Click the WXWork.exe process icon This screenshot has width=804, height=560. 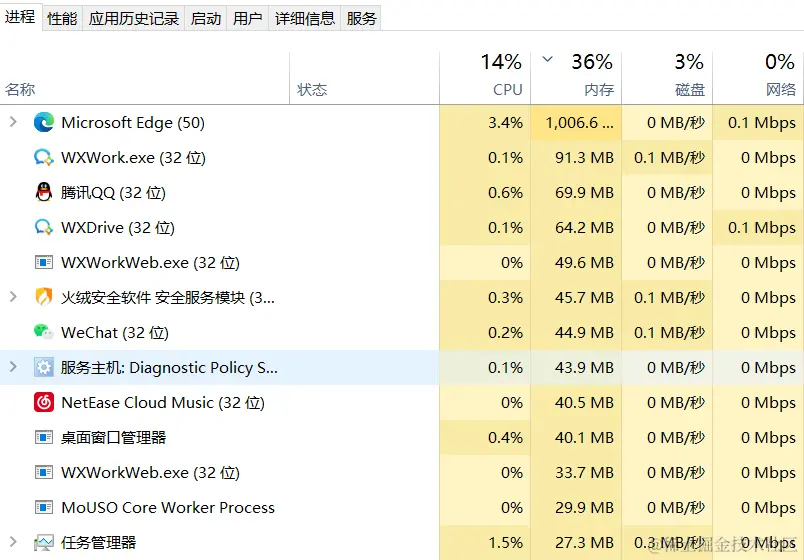(x=44, y=157)
